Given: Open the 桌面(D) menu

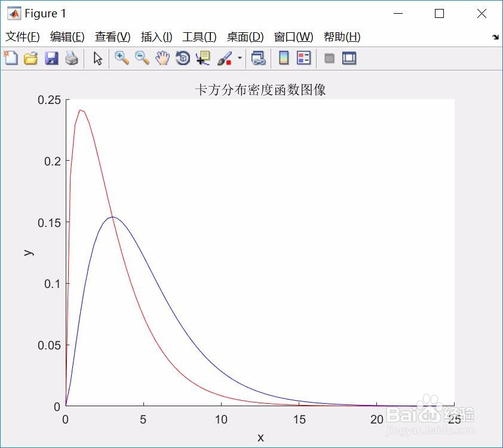Looking at the screenshot, I should [245, 37].
